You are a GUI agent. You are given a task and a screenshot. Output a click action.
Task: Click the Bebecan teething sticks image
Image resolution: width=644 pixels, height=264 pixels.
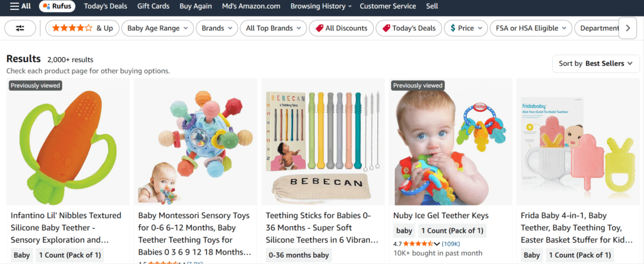(323, 140)
